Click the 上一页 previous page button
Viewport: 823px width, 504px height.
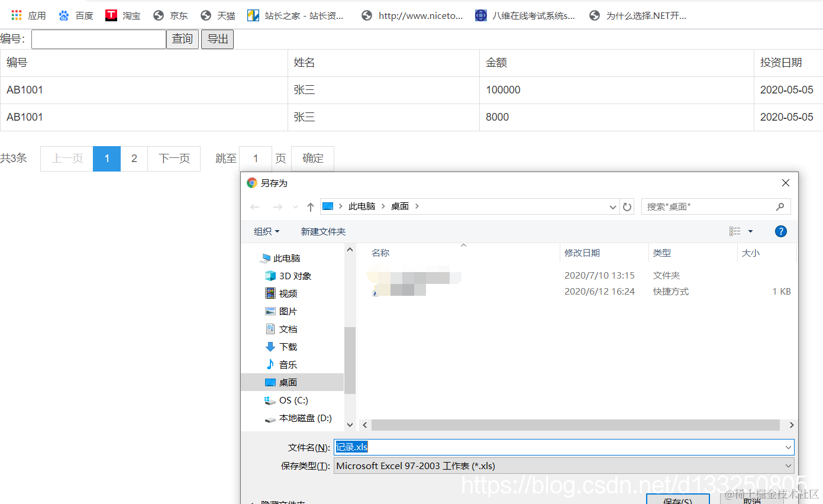pyautogui.click(x=67, y=159)
